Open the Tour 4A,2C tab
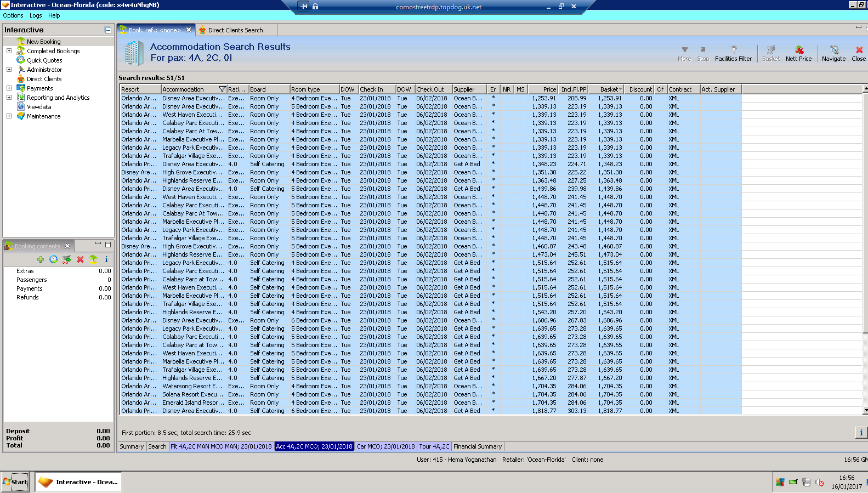This screenshot has width=868, height=493. tap(434, 446)
